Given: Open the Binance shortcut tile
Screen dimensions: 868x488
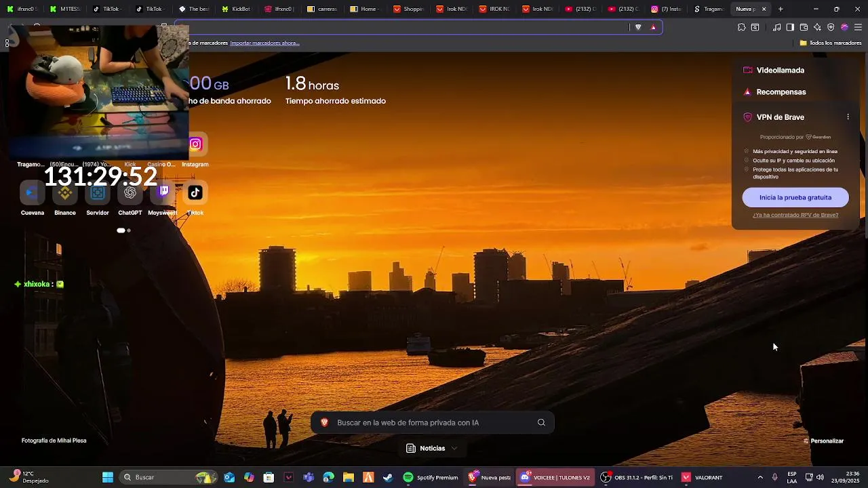Looking at the screenshot, I should tap(65, 192).
